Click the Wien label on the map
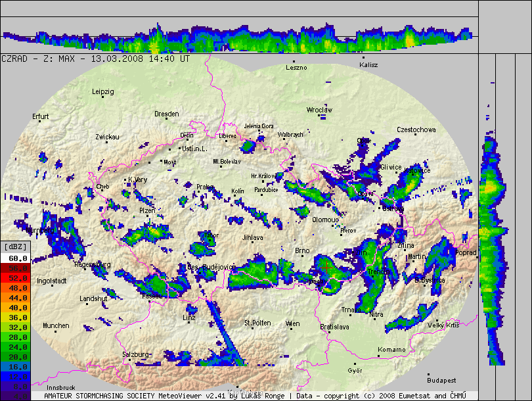Viewport: 532px width, 401px height. coord(292,323)
